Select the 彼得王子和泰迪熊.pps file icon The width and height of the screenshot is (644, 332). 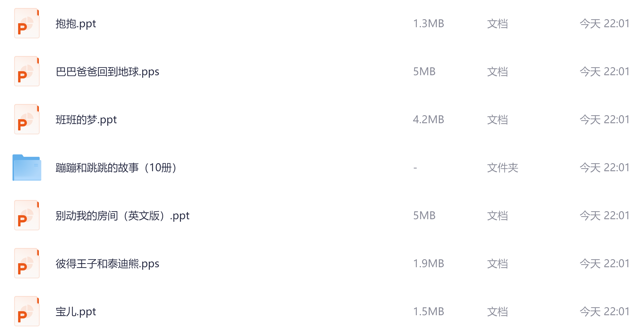tap(27, 263)
